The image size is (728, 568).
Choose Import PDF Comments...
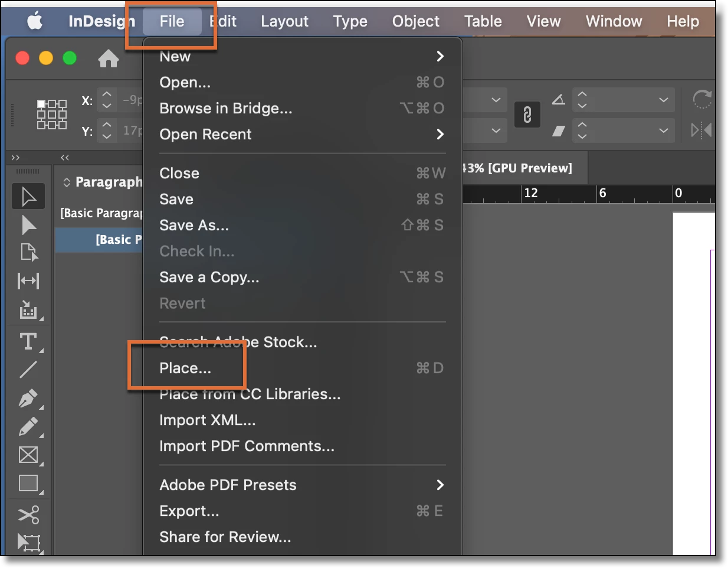point(302,446)
